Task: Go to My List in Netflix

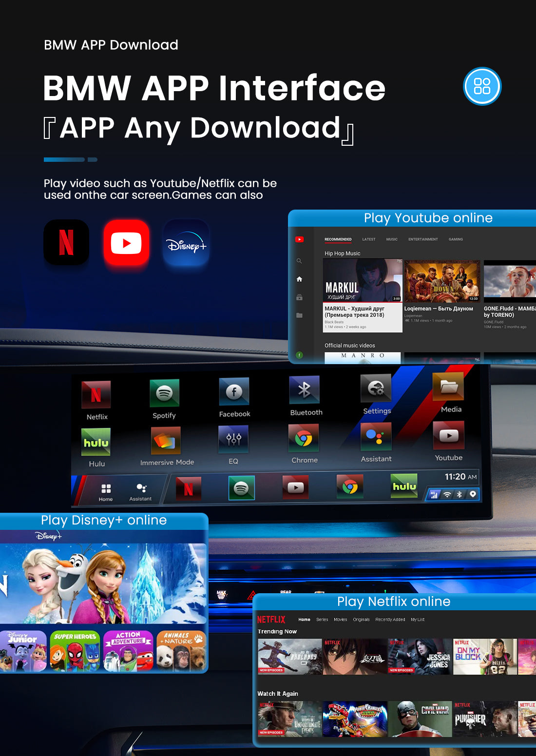Action: coord(418,620)
